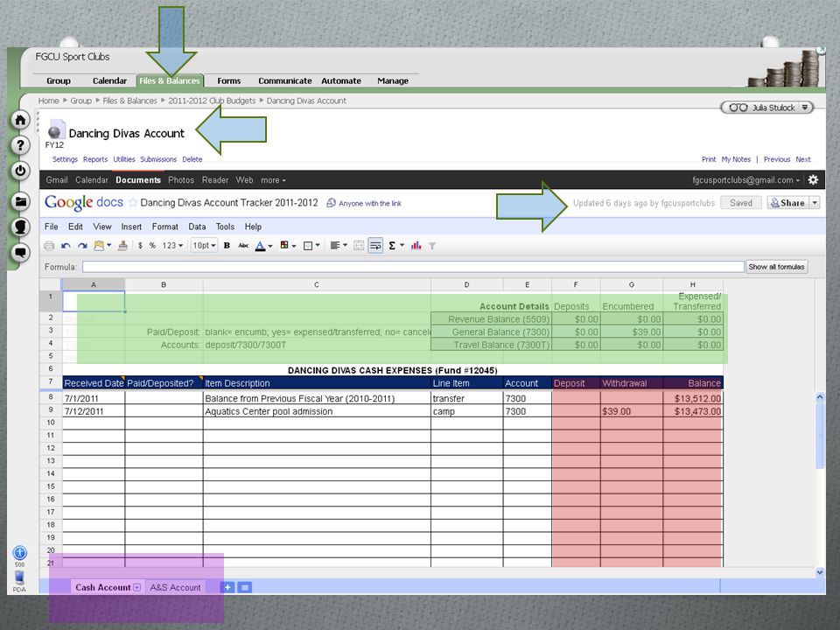Open the Forms tab in FGCU navigation

point(228,80)
